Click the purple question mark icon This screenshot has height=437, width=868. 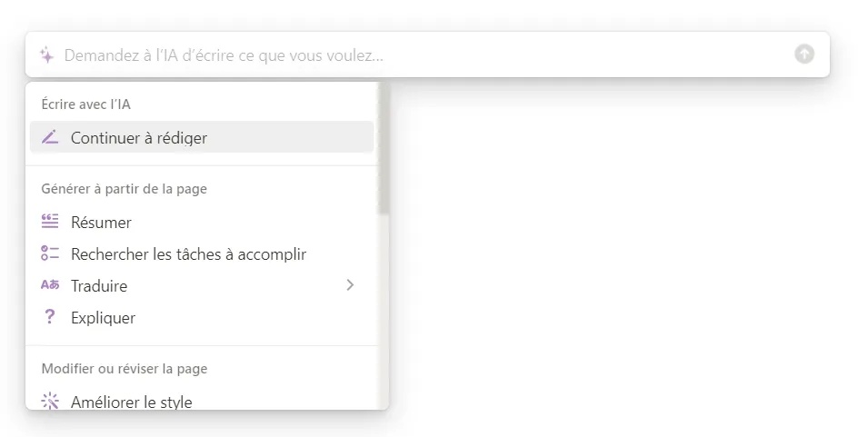[50, 316]
